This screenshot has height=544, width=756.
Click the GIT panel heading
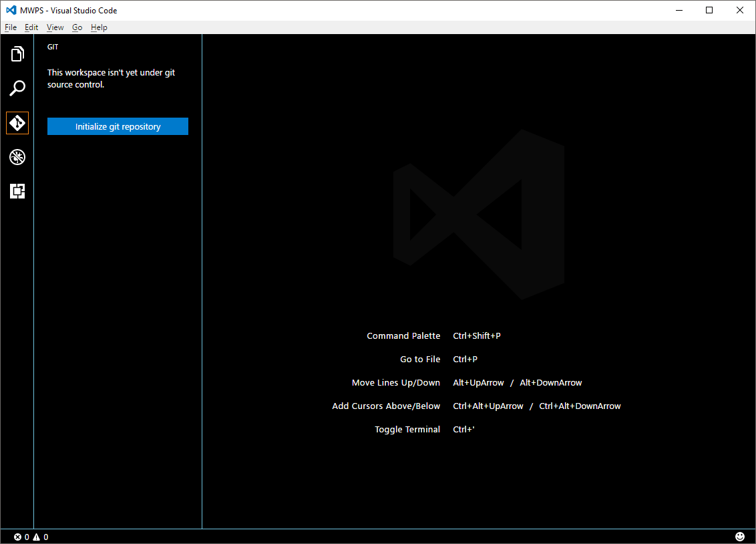[x=53, y=47]
